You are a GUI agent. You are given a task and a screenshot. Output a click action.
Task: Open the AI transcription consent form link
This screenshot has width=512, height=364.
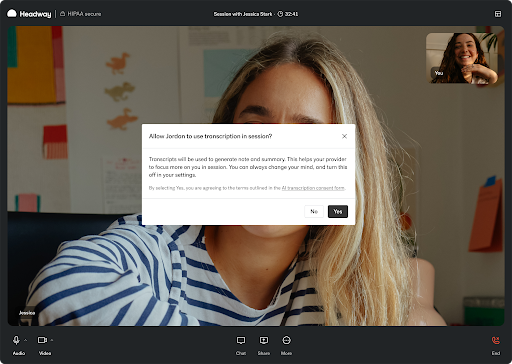click(x=313, y=188)
